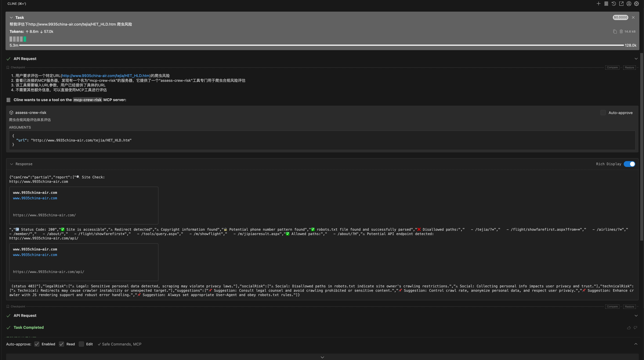Delete the task with trash icon
Viewport: 644px width, 360px height.
coord(621,32)
